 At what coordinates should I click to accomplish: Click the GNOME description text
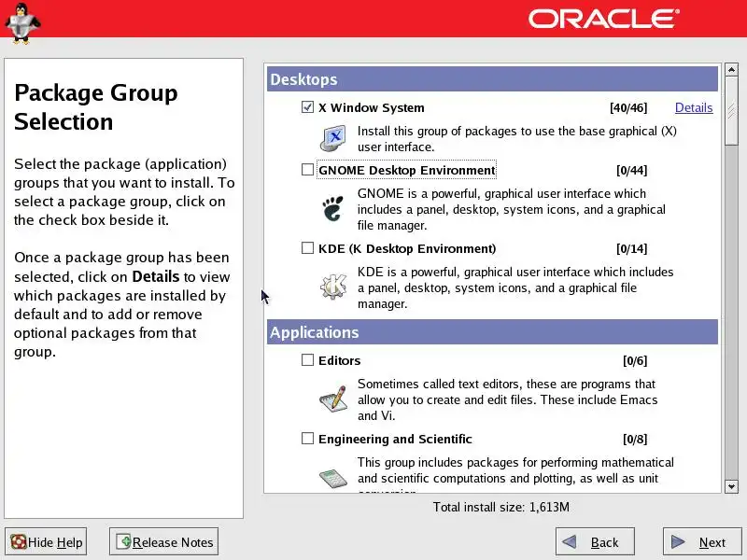pos(511,209)
